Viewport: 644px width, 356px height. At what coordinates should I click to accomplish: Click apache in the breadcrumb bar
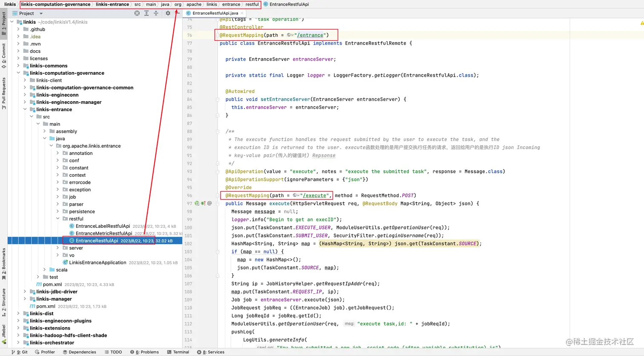pyautogui.click(x=194, y=4)
